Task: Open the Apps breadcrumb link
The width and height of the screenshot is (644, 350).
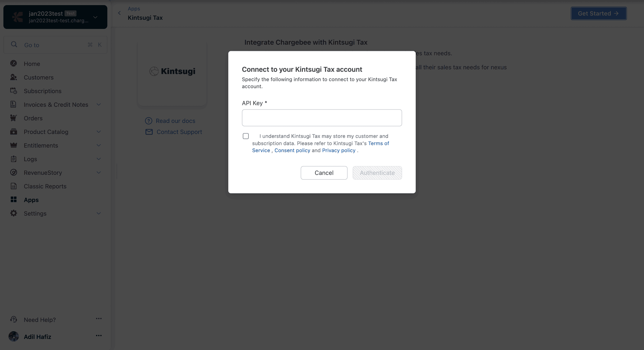Action: 134,9
